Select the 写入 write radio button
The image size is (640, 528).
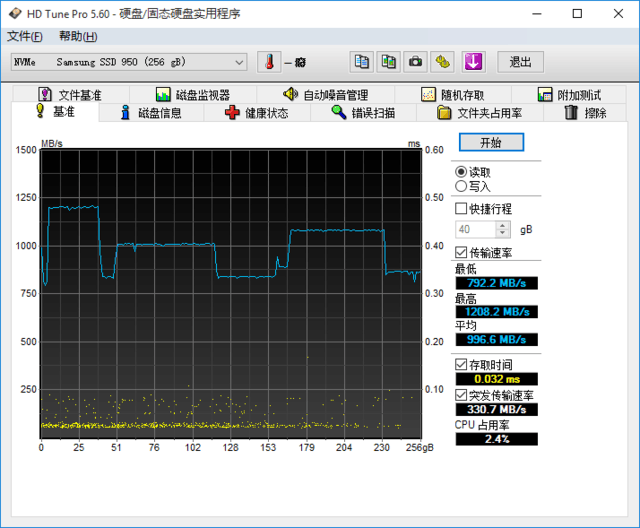coord(461,186)
